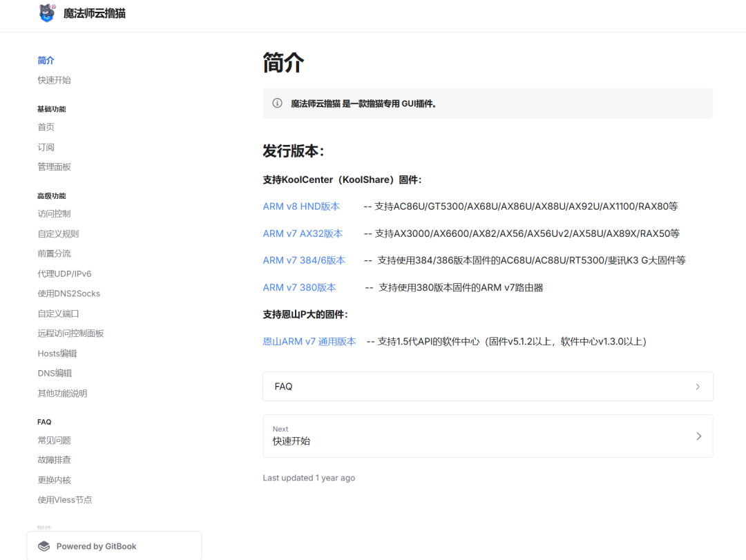Open 代理UDP/IPv6 sidebar page
The image size is (746, 560).
point(65,273)
